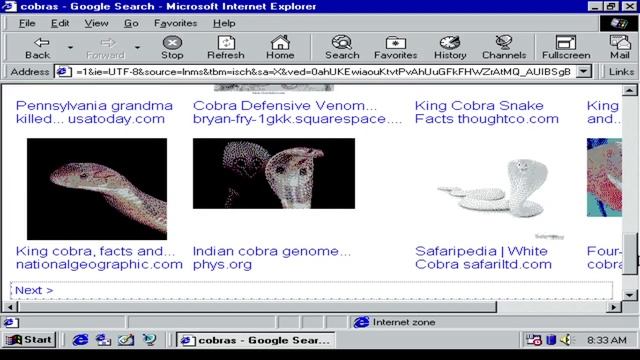Click the 8:33 AM taskbar clock

pos(607,340)
